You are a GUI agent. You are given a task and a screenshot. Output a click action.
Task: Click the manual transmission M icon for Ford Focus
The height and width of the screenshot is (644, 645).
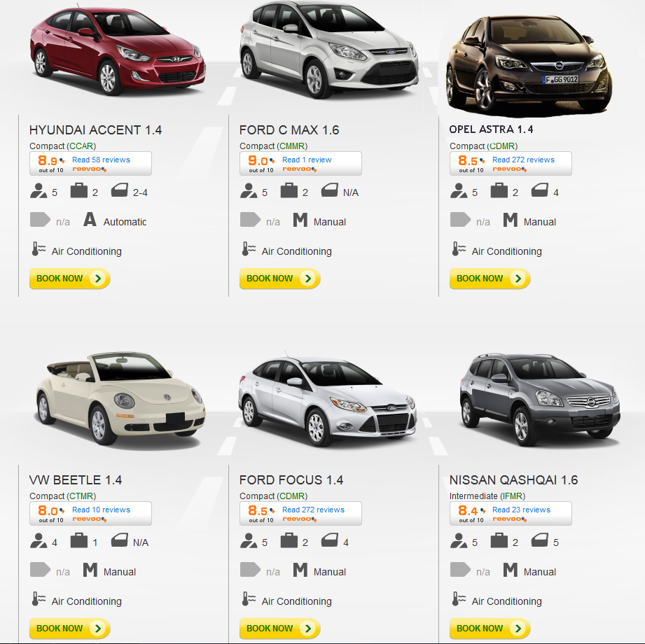coord(300,570)
